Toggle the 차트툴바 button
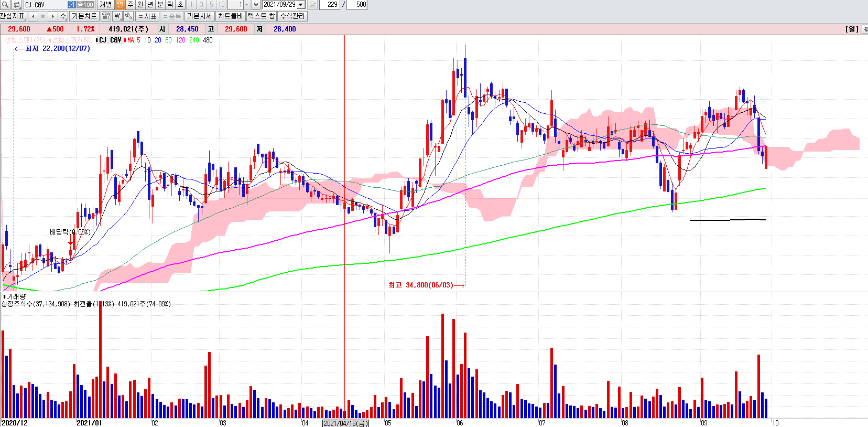 231,16
